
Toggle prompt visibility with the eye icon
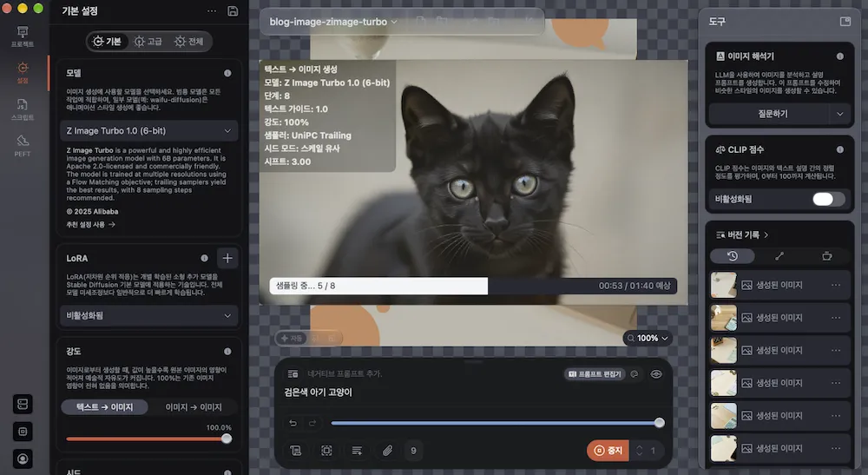click(656, 374)
